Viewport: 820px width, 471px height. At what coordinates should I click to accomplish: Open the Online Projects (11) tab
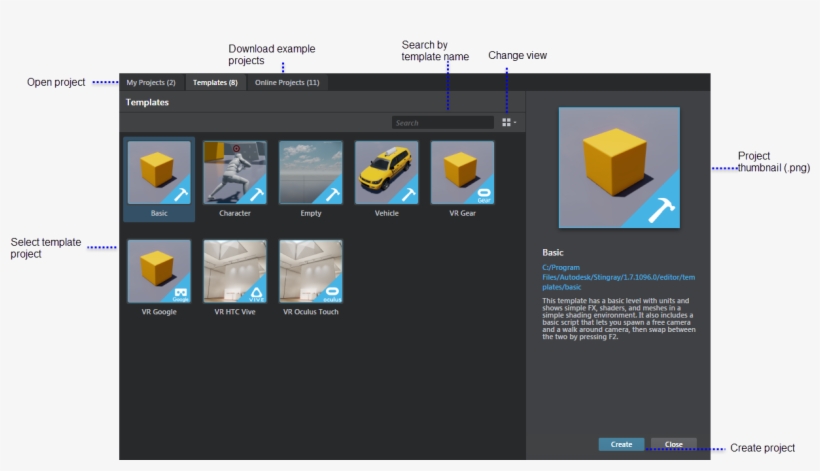[x=287, y=83]
